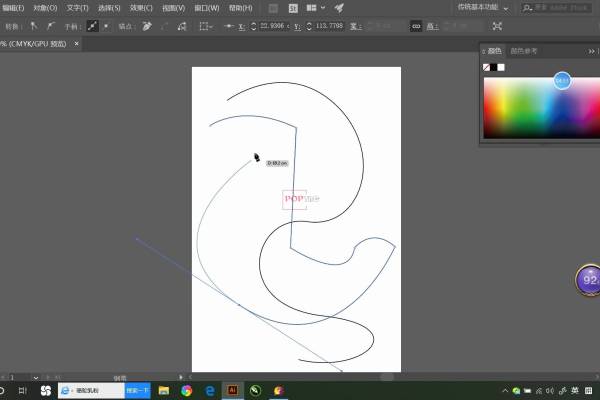Click the blue 搜索一下 button
The width and height of the screenshot is (600, 400).
pyautogui.click(x=137, y=390)
